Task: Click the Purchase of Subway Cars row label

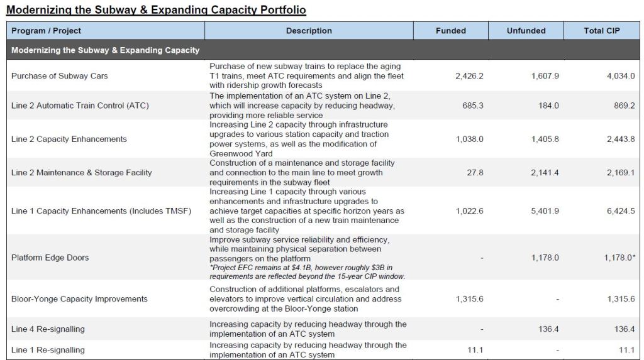Action: click(60, 76)
